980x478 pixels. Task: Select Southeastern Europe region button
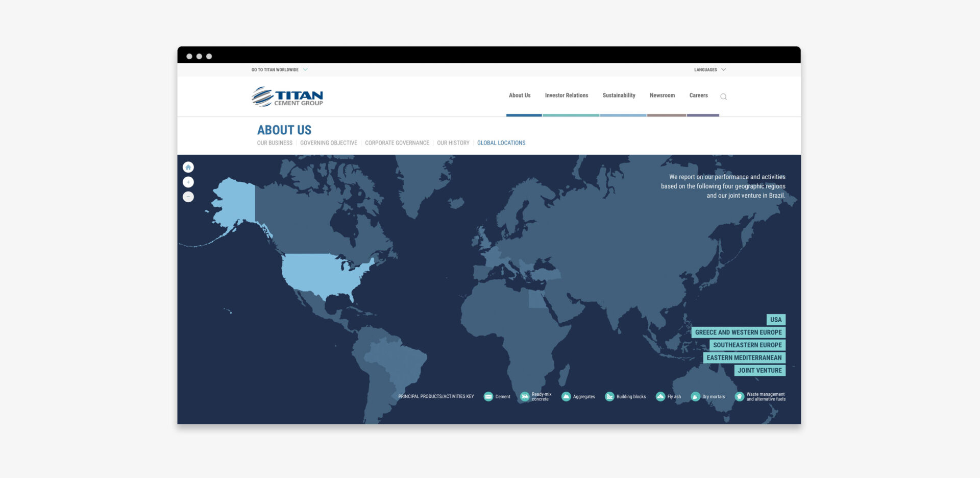pyautogui.click(x=747, y=345)
